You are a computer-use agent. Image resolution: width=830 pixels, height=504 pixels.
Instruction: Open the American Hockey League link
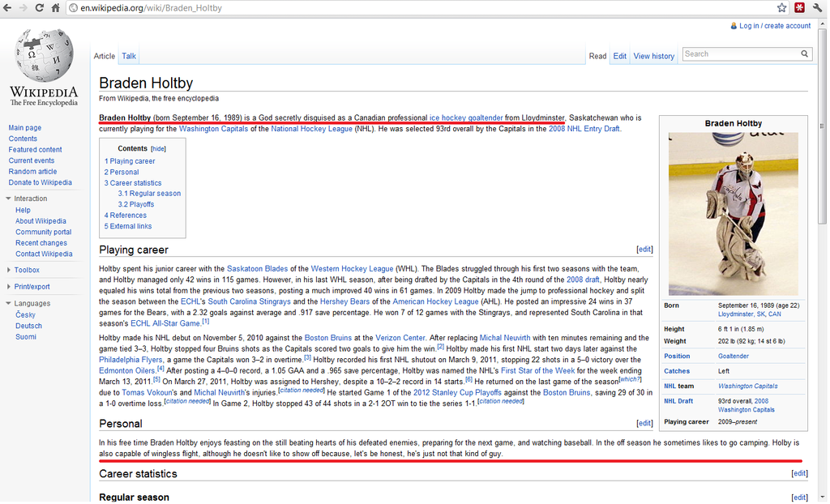coord(435,301)
